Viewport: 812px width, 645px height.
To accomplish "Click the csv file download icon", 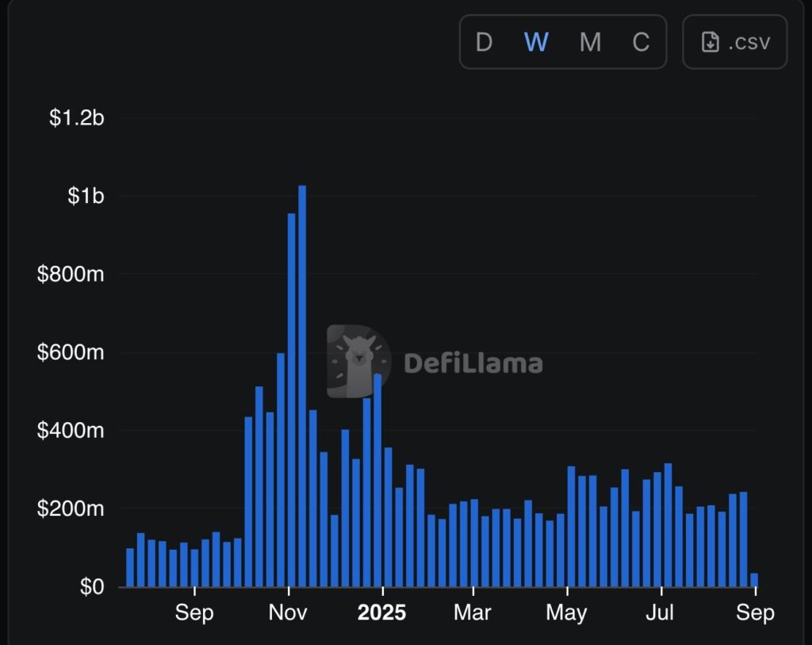I will pos(710,42).
